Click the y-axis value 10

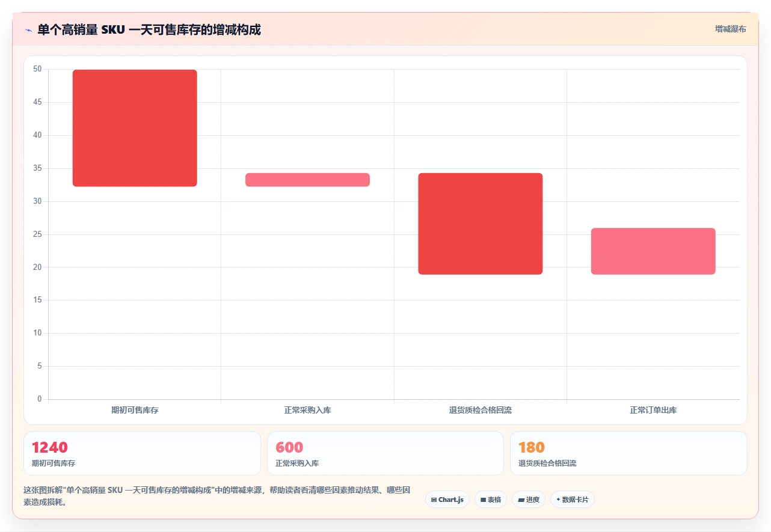coord(37,333)
